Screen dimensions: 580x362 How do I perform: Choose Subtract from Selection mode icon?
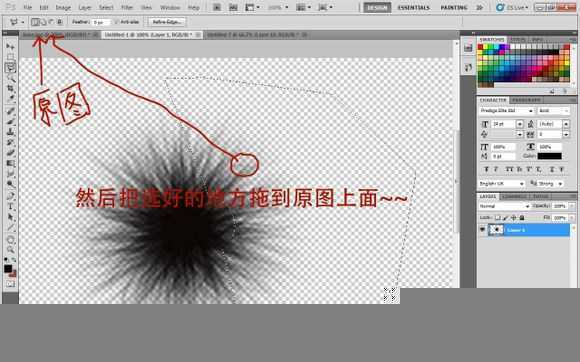[x=51, y=22]
